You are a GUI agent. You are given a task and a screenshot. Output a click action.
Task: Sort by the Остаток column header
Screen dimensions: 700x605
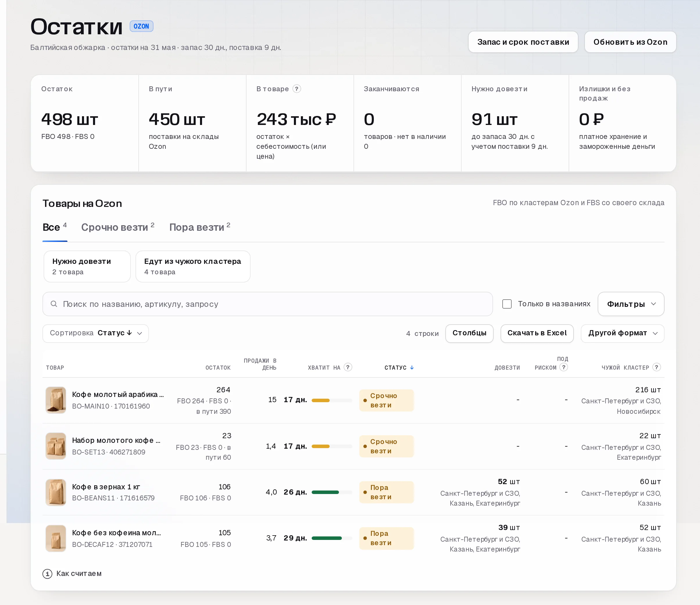(218, 368)
